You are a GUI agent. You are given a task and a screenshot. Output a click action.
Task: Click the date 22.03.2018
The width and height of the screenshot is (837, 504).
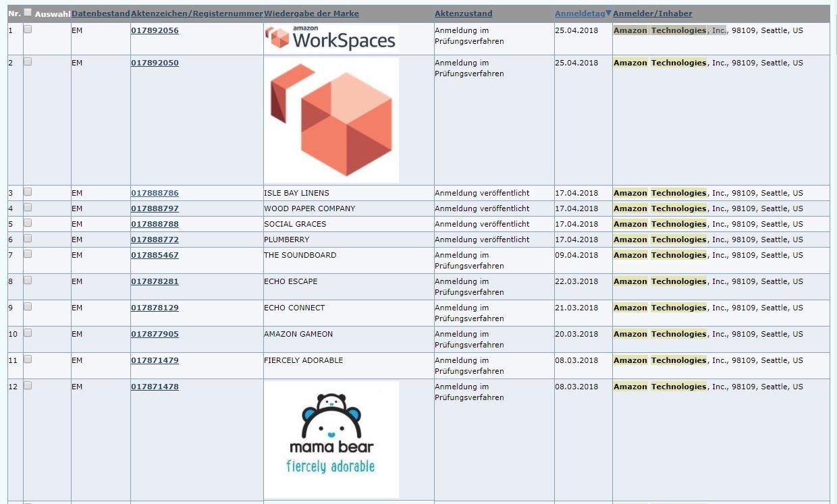click(x=576, y=281)
